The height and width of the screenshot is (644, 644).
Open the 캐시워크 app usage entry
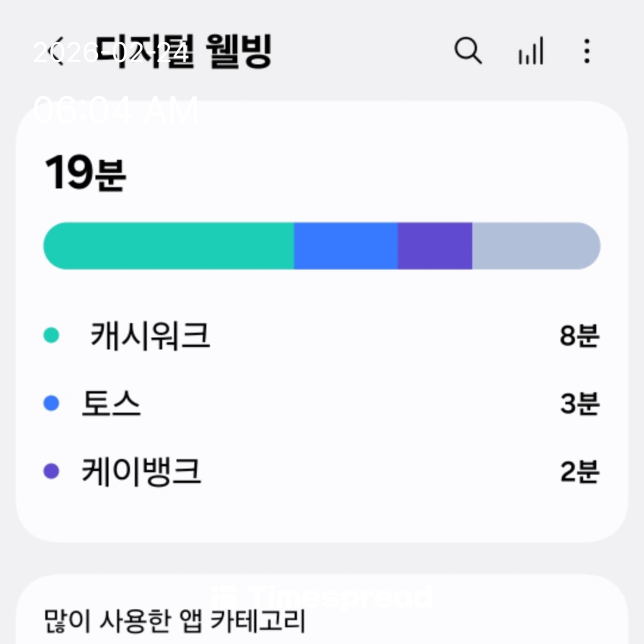(x=150, y=336)
